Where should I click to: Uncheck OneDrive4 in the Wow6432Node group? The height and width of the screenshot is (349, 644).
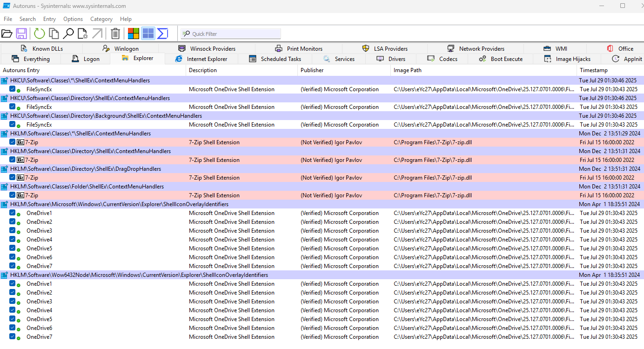tap(12, 310)
